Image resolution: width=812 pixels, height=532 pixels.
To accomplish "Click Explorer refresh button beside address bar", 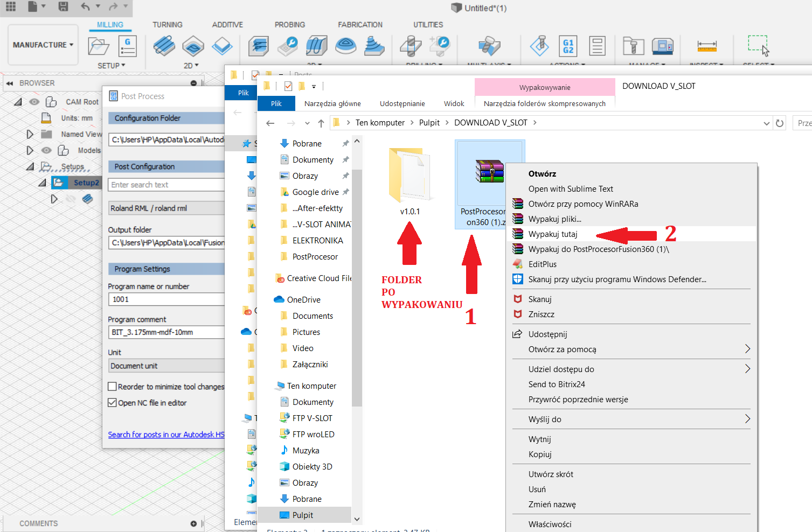I will tap(780, 123).
